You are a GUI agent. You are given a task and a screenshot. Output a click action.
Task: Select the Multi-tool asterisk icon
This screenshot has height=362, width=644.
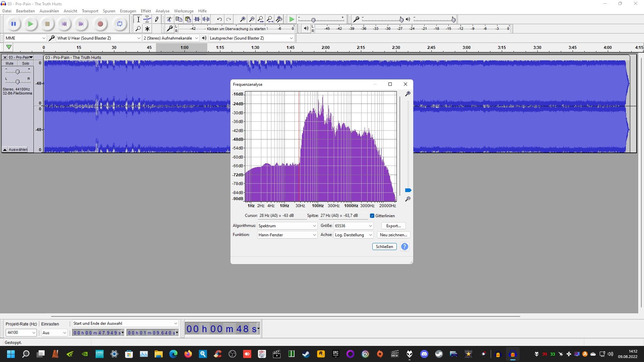tap(147, 29)
